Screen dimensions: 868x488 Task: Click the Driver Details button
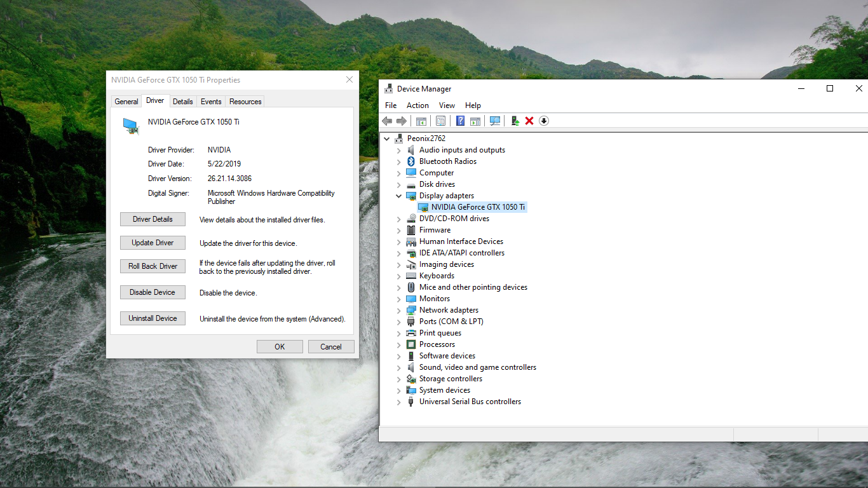point(153,219)
